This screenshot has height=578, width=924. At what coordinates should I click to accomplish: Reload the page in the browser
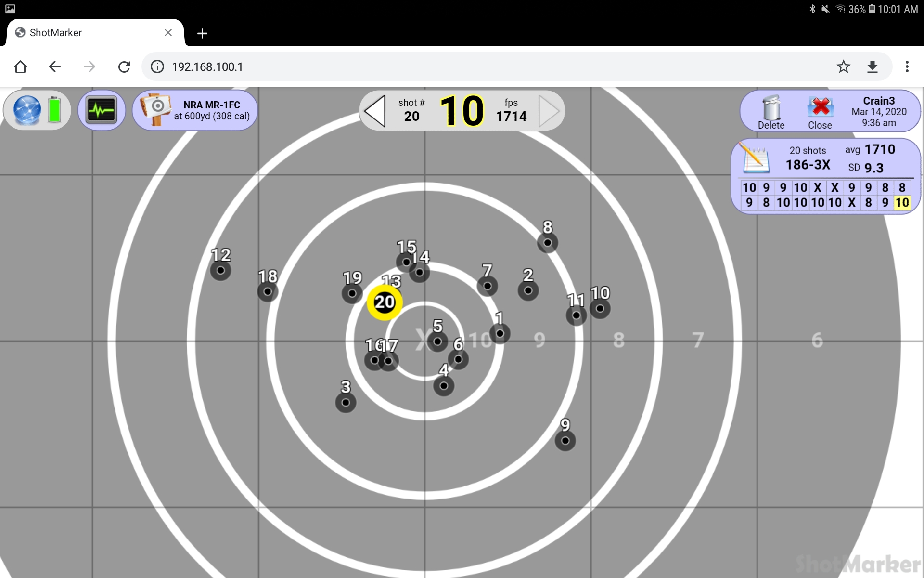(124, 66)
